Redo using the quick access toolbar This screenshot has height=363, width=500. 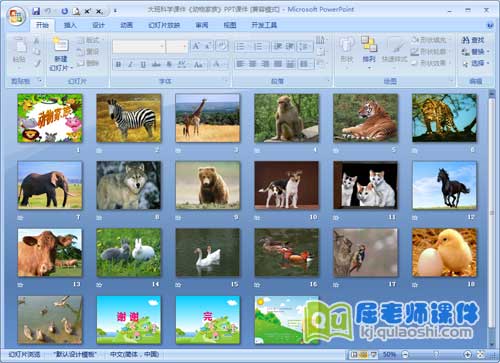(65, 11)
